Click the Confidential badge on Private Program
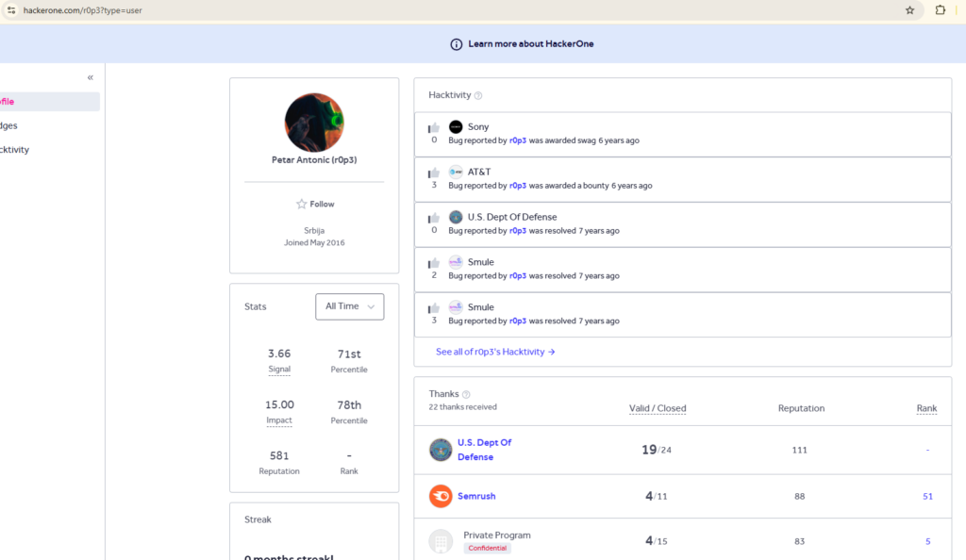966x560 pixels. point(488,549)
